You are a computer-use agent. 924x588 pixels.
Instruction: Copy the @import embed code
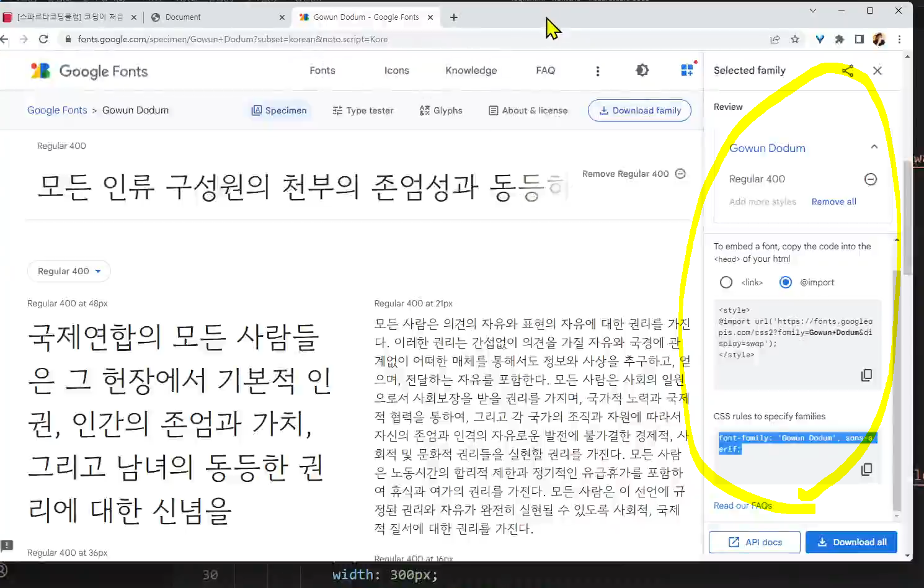tap(866, 375)
